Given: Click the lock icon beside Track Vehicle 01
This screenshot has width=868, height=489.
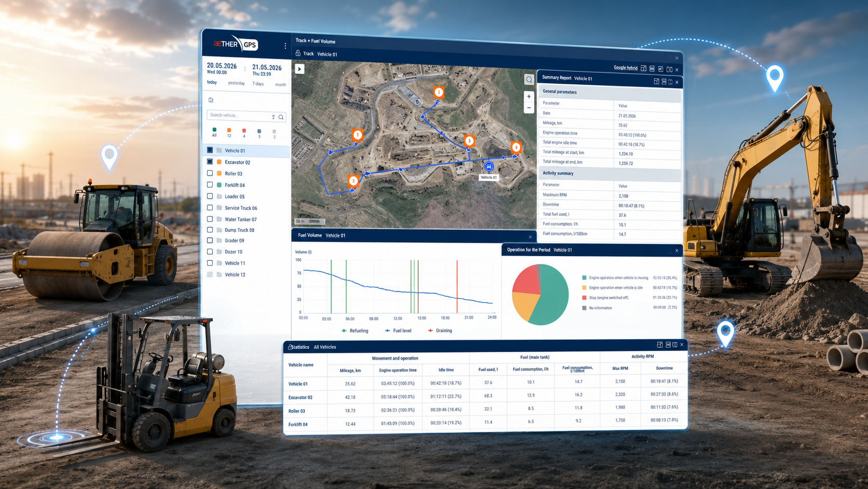Looking at the screenshot, I should click(298, 53).
